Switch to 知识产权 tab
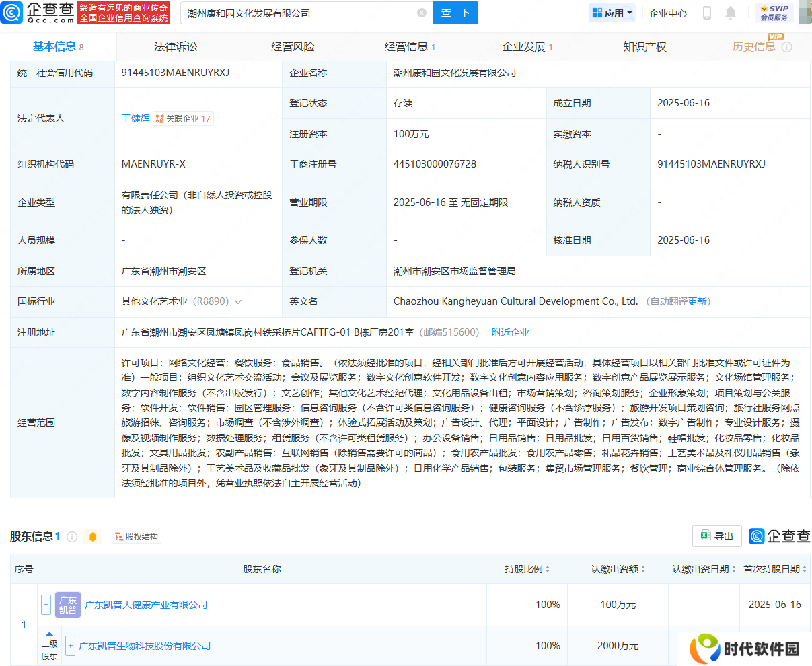The image size is (812, 666). click(x=644, y=46)
